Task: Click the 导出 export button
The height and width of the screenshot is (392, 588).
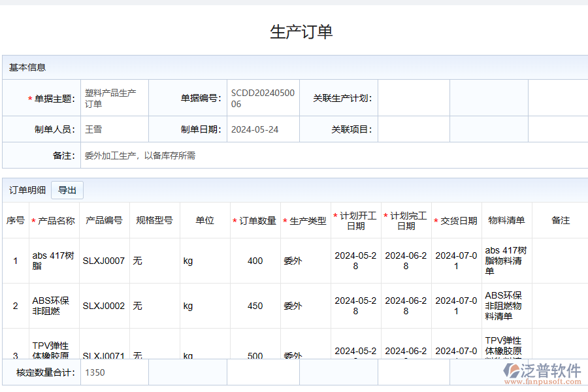Action: (x=67, y=189)
